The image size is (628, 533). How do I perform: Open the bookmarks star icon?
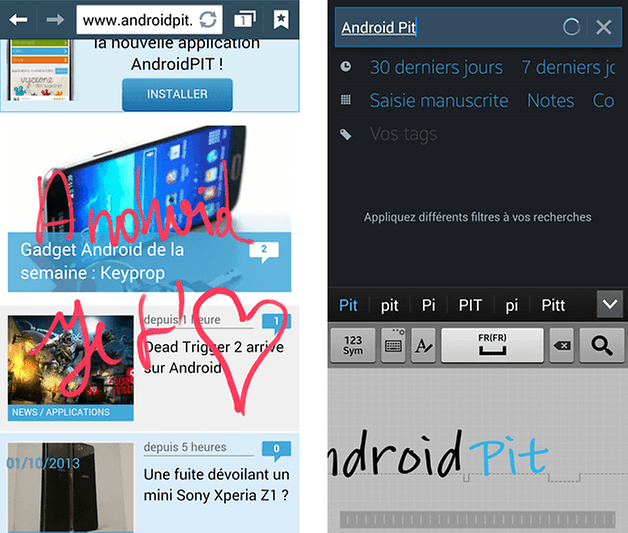click(281, 19)
